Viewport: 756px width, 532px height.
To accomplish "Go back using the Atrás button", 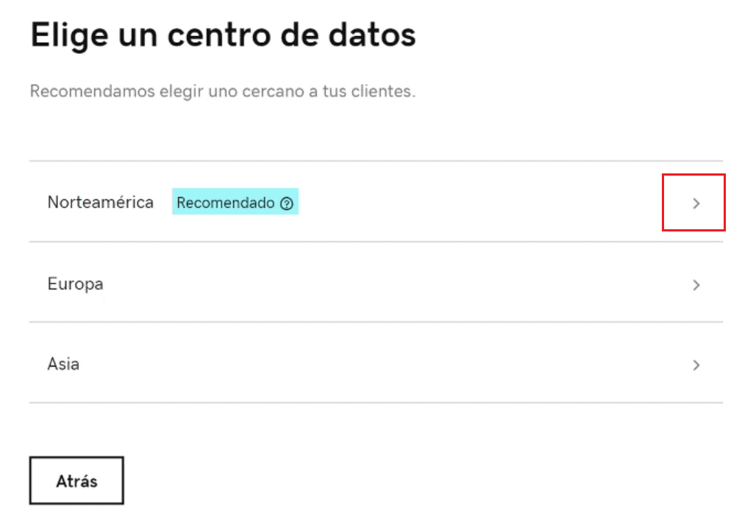I will [x=76, y=481].
